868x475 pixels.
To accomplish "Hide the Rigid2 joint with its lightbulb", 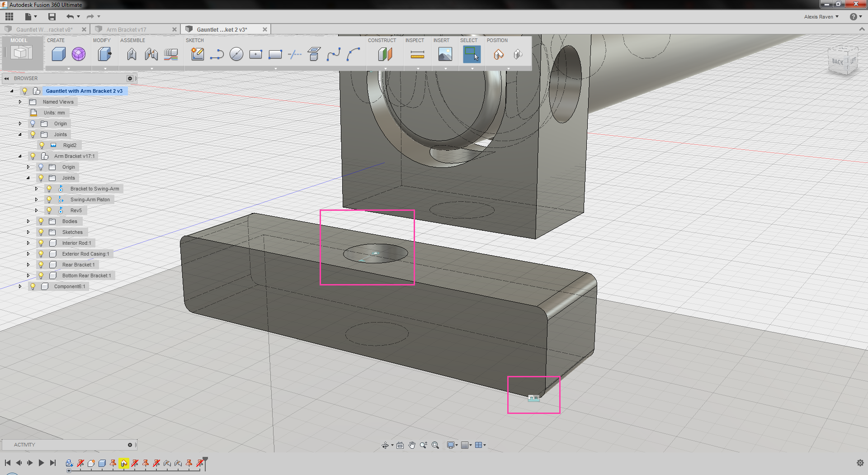I will pyautogui.click(x=42, y=145).
